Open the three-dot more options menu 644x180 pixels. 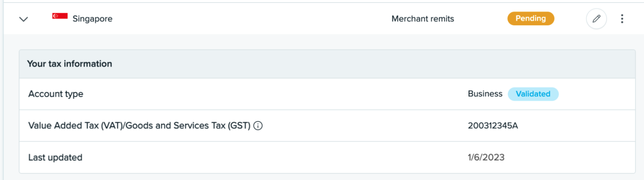[x=622, y=19]
